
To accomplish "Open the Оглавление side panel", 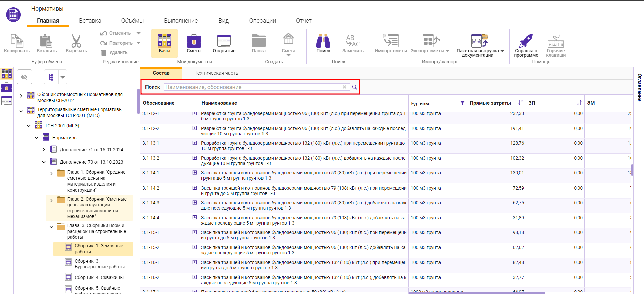I will click(x=639, y=88).
